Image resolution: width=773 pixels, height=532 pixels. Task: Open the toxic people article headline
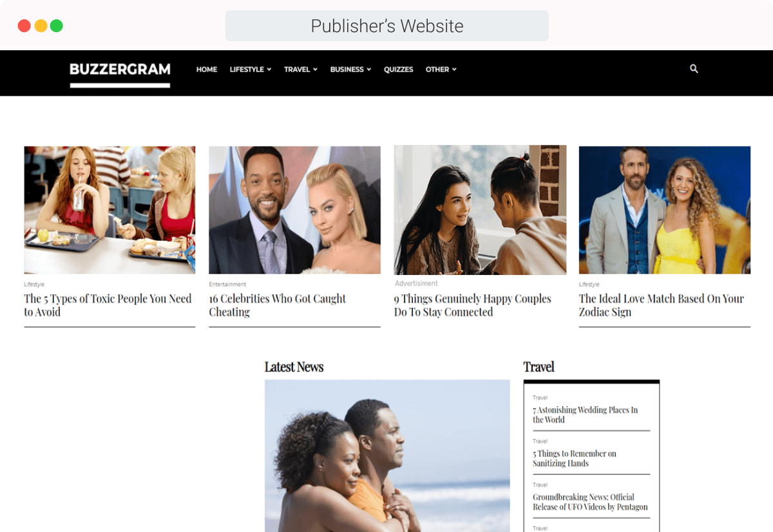point(108,305)
